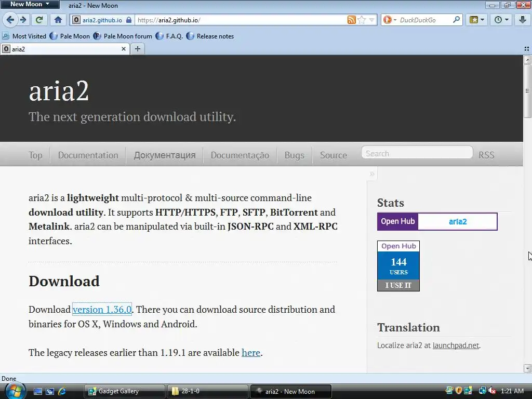
Task: Go to Top in the site navigation
Action: point(36,155)
